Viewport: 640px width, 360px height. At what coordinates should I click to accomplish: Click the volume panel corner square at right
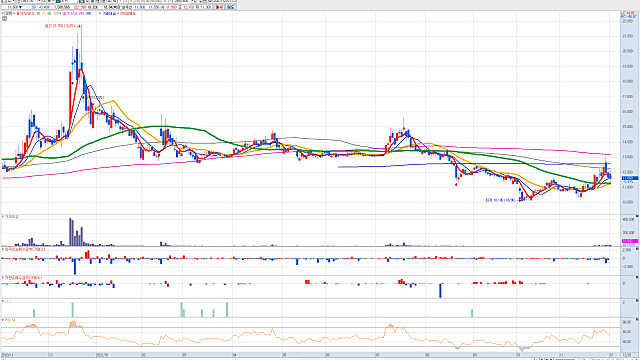637,216
